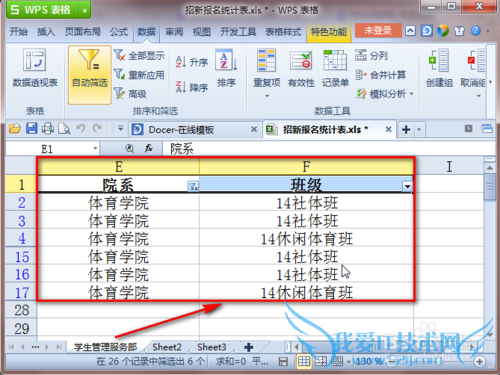
Task: Collapse the ribbon with the up-arrow icon
Action: coord(410,31)
